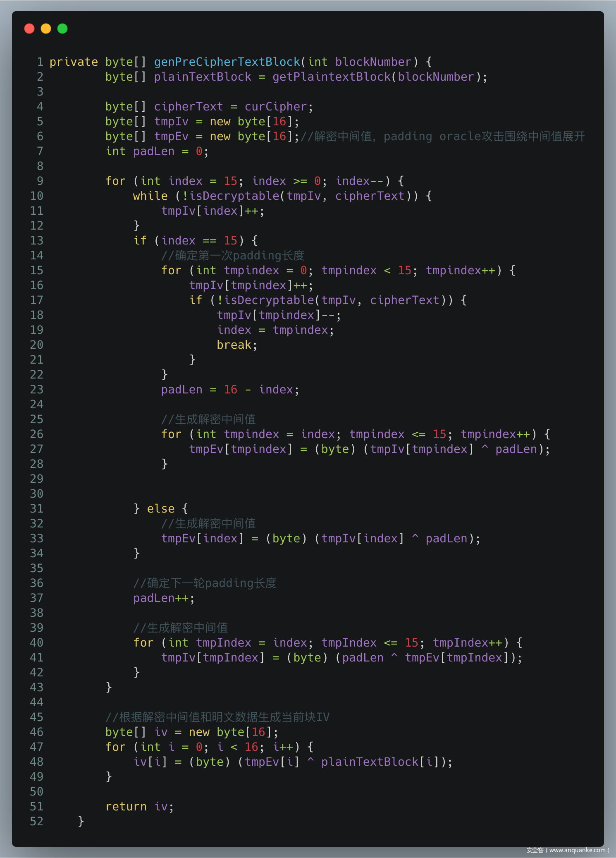This screenshot has height=858, width=616.
Task: Click the comment on line 25
Action: coord(208,419)
